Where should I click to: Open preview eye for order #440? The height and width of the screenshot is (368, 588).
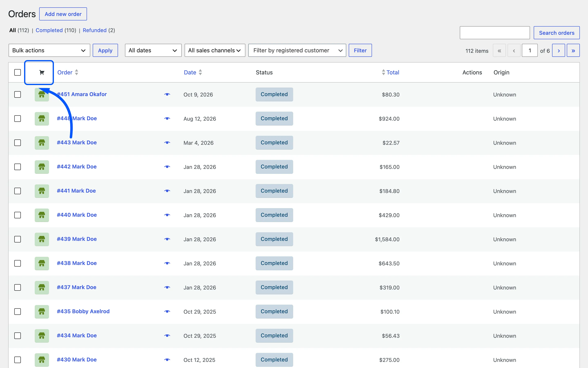(167, 215)
